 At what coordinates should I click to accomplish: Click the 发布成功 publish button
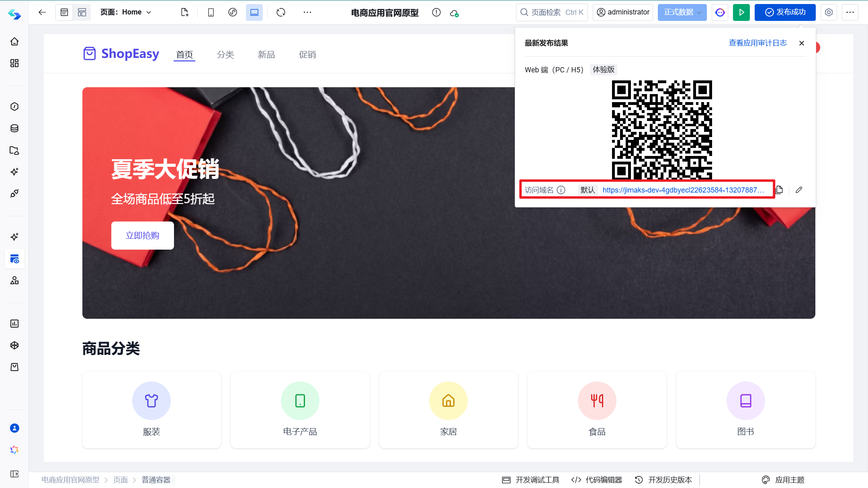tap(785, 12)
